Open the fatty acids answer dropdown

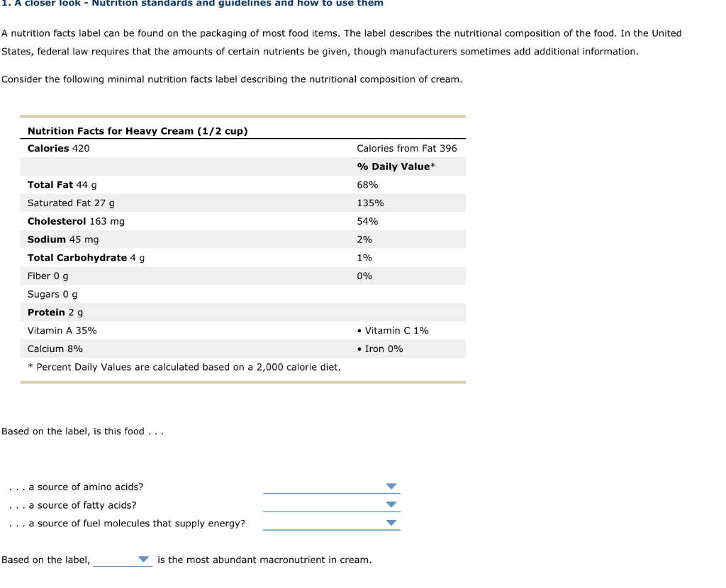(332, 504)
